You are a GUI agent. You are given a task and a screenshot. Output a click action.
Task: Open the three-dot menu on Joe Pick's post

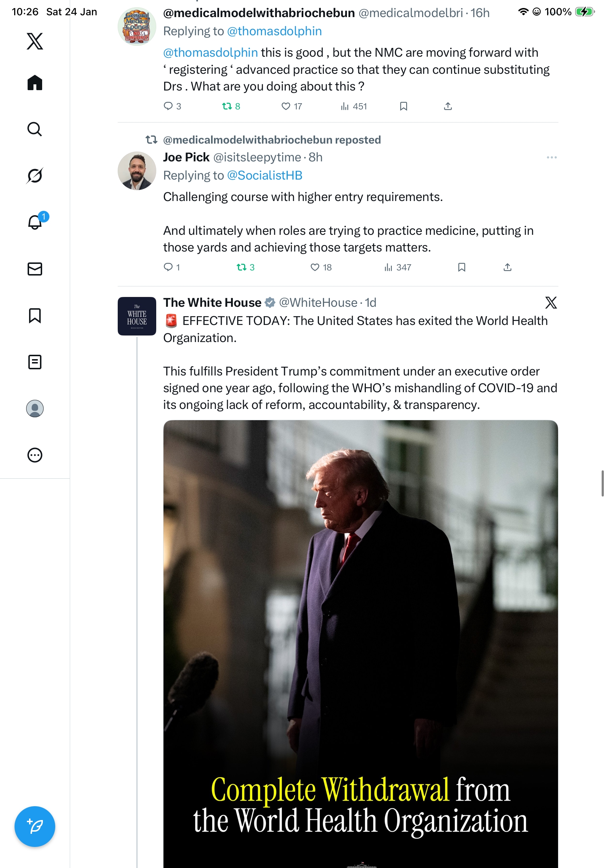pyautogui.click(x=551, y=157)
